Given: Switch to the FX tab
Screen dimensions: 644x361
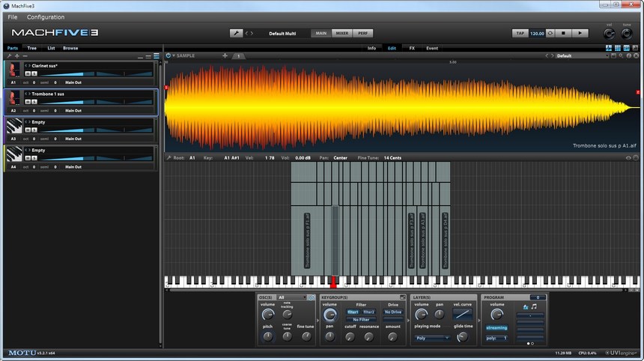Looking at the screenshot, I should pos(412,48).
